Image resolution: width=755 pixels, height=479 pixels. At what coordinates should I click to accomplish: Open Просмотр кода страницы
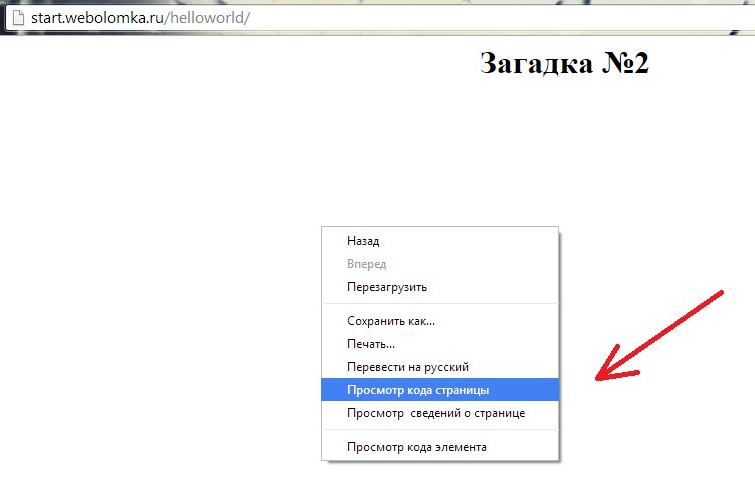(x=440, y=389)
